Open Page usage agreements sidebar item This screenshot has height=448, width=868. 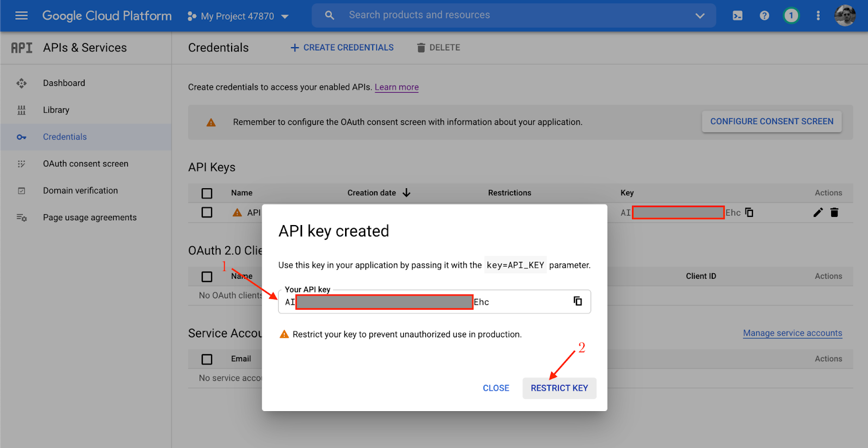point(90,217)
